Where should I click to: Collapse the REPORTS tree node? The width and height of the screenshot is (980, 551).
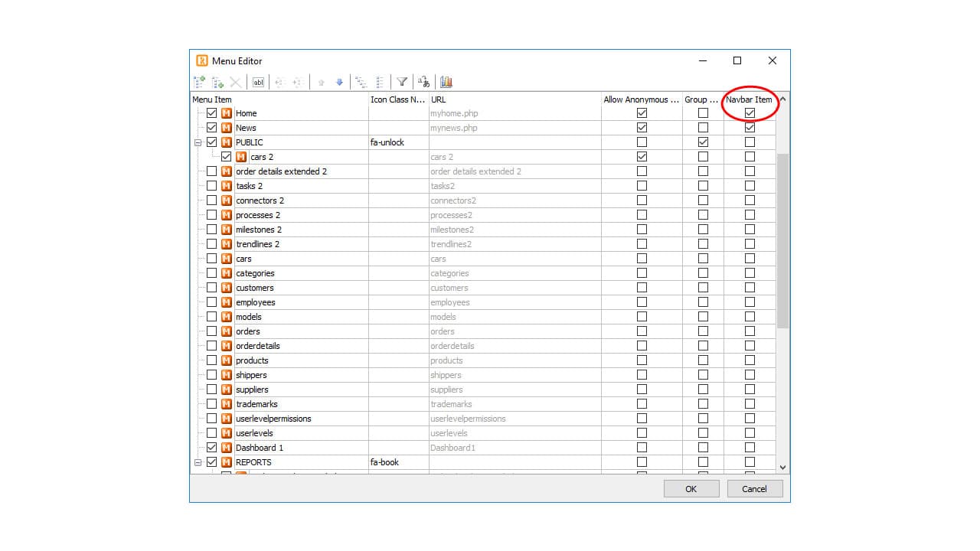click(x=197, y=462)
